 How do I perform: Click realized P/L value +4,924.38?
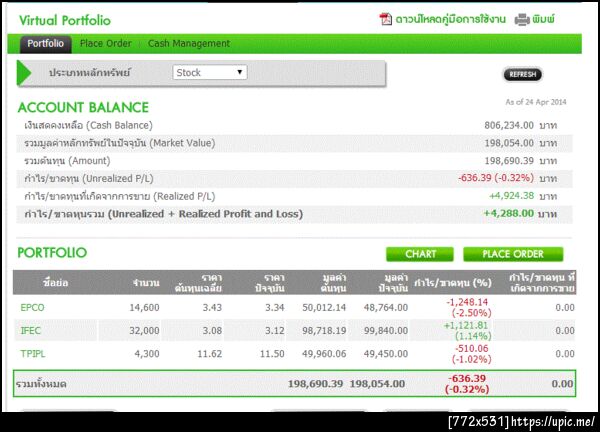512,196
